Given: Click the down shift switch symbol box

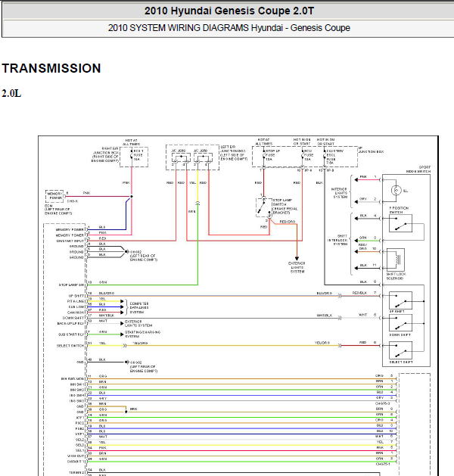Looking at the screenshot, I should point(400,323).
